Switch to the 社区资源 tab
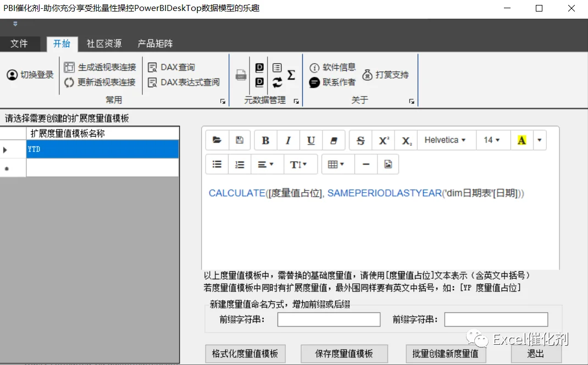Viewport: 588px width, 365px height. click(104, 43)
